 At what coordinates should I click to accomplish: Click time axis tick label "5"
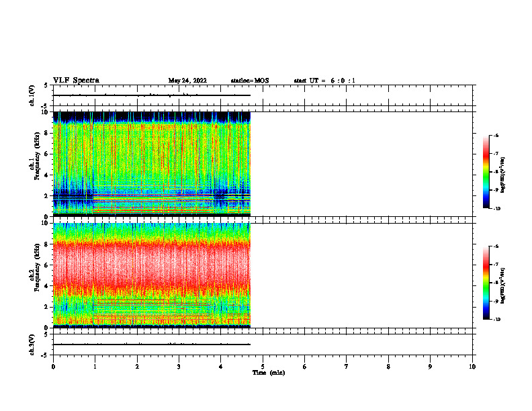tap(263, 367)
